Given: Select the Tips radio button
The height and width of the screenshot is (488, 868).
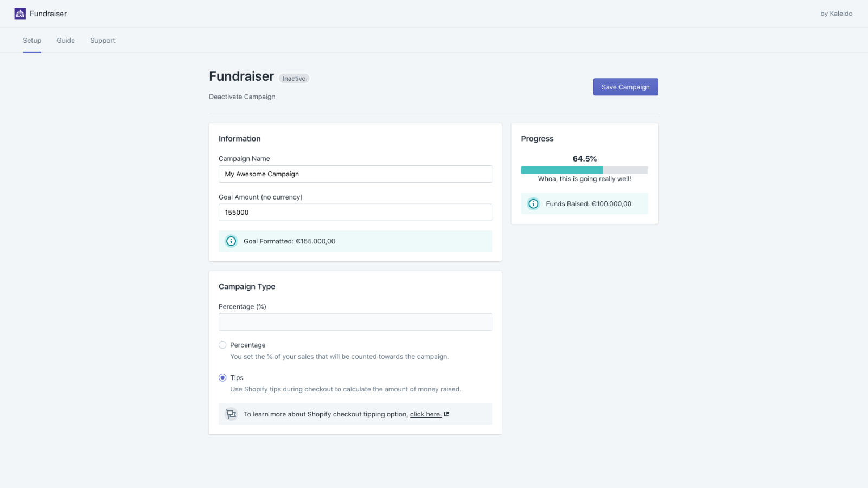Looking at the screenshot, I should (222, 377).
